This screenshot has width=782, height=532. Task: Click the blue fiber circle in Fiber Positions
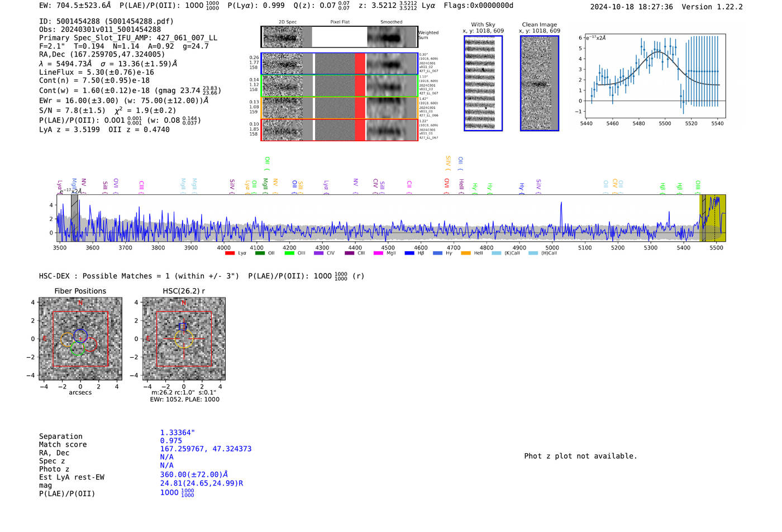point(80,336)
